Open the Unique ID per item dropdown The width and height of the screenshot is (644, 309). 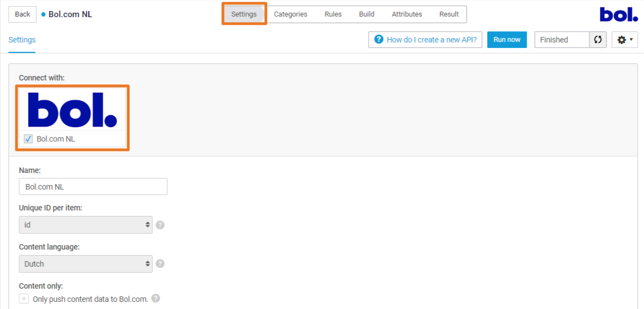coord(86,225)
